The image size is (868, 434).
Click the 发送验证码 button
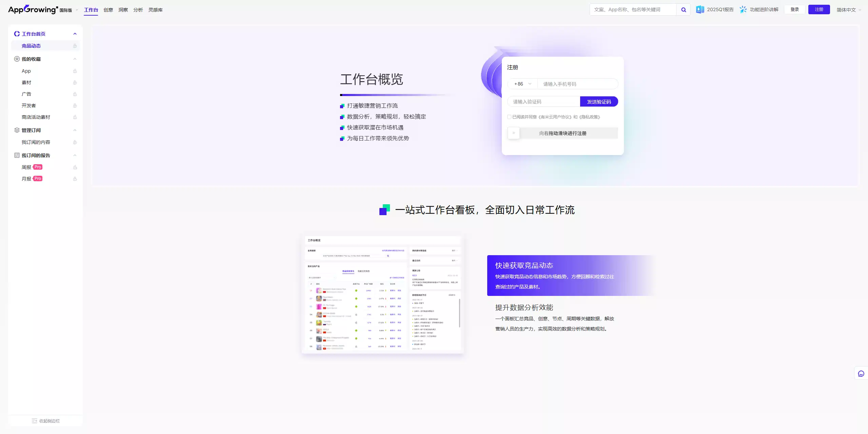point(599,101)
